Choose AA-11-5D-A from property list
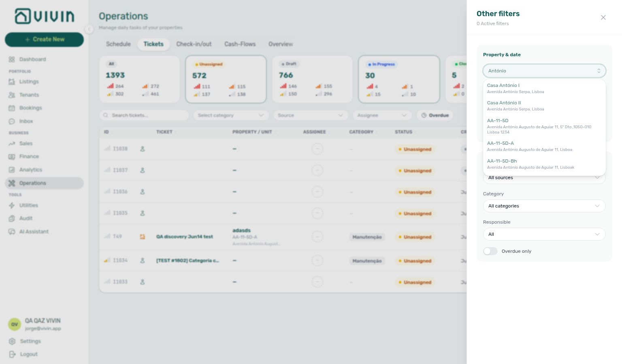The height and width of the screenshot is (364, 622). click(544, 146)
